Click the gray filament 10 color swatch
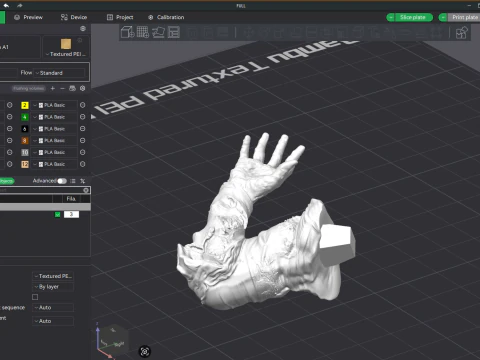This screenshot has width=480, height=360. click(x=25, y=153)
